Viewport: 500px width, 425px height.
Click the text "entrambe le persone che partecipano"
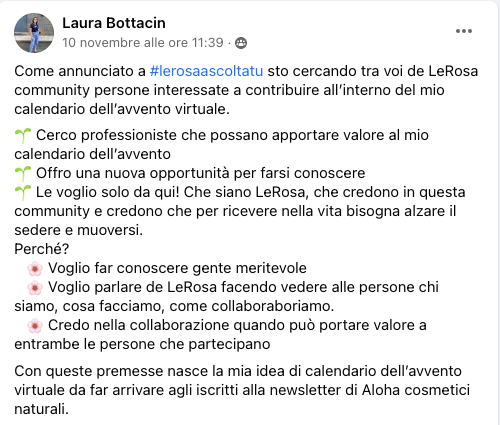tap(142, 344)
